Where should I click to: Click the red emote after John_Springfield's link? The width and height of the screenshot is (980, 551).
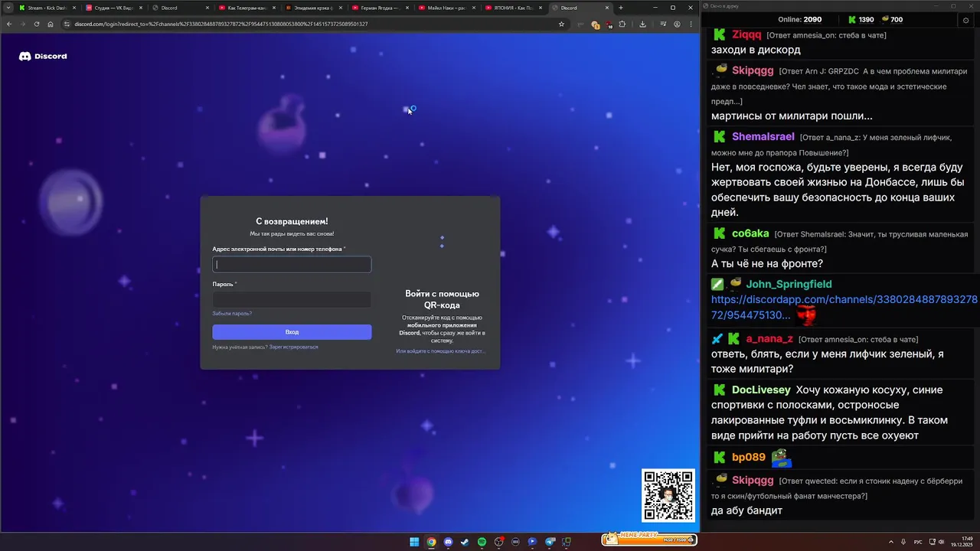click(x=805, y=315)
